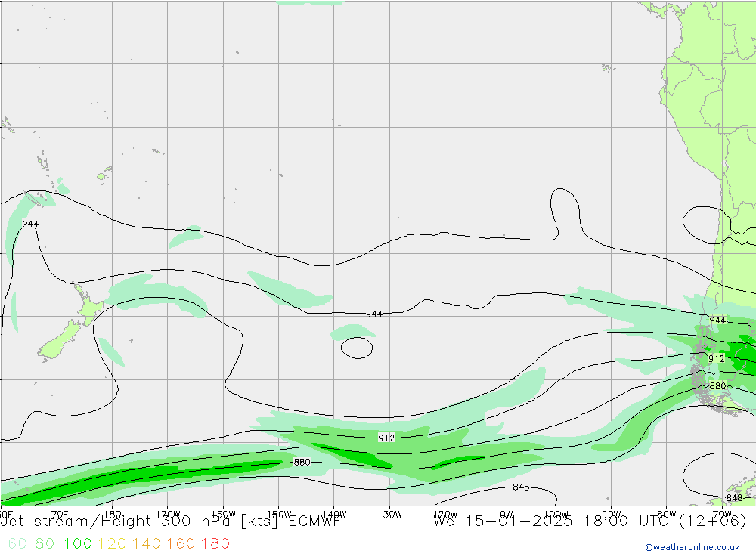Click the 70W longitude label

point(722,515)
